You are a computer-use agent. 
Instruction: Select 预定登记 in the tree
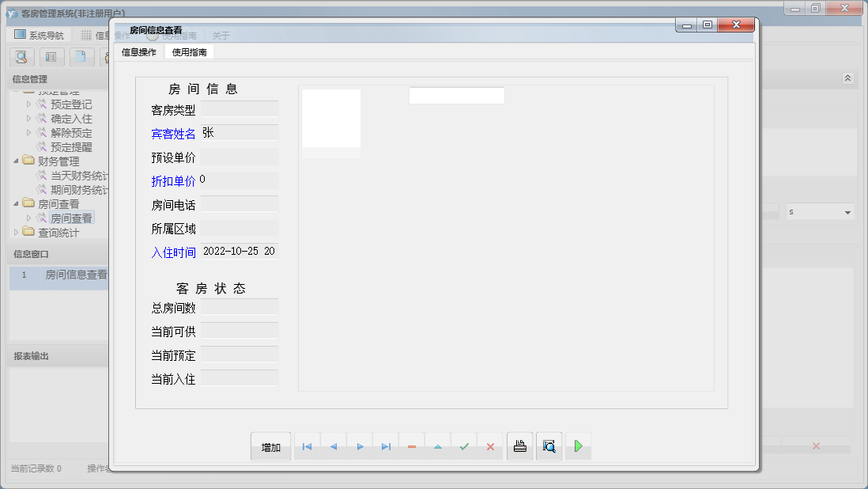click(71, 104)
